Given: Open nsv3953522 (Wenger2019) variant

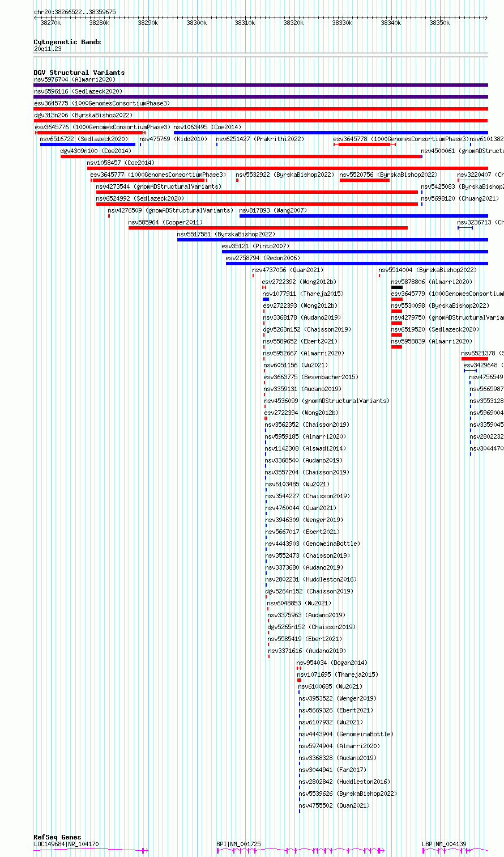Looking at the screenshot, I should tap(338, 698).
